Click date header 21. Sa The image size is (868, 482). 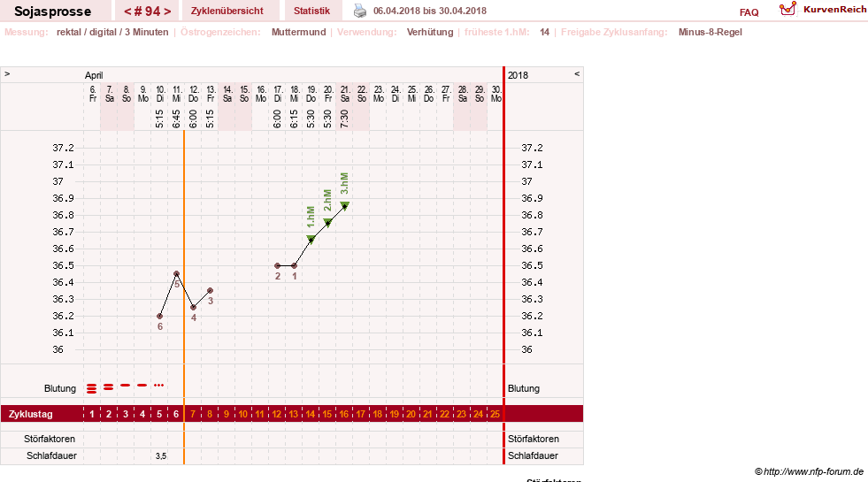345,94
